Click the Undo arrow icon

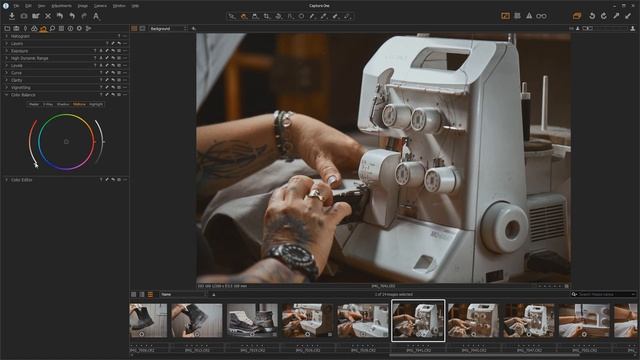pos(72,16)
